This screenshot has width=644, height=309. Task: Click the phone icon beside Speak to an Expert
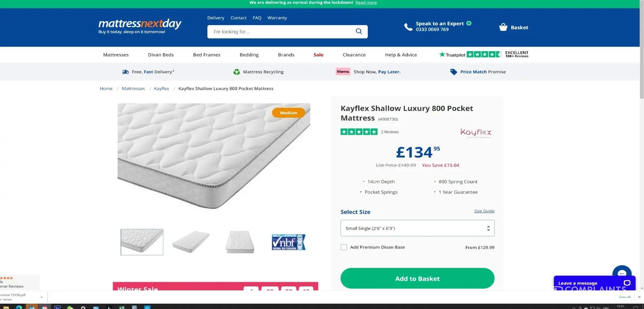(x=408, y=27)
